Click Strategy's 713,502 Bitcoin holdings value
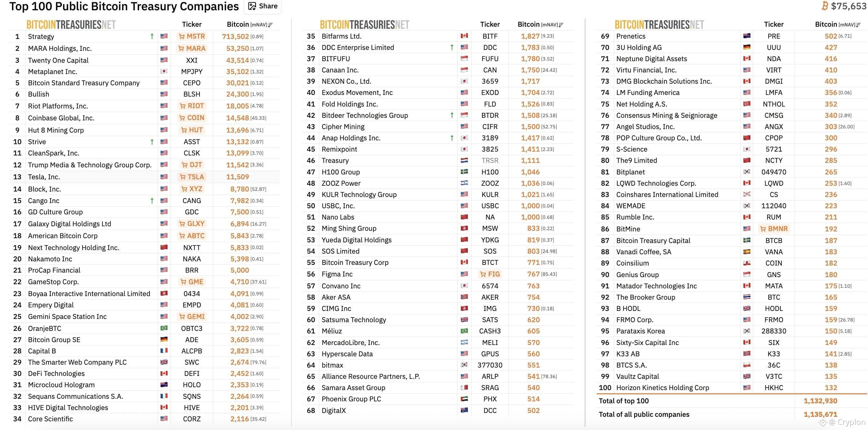The image size is (868, 430). pyautogui.click(x=235, y=36)
